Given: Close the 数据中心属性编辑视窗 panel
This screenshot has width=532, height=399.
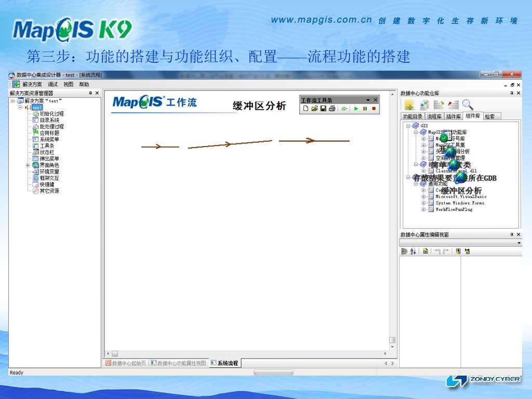Looking at the screenshot, I should click(518, 234).
